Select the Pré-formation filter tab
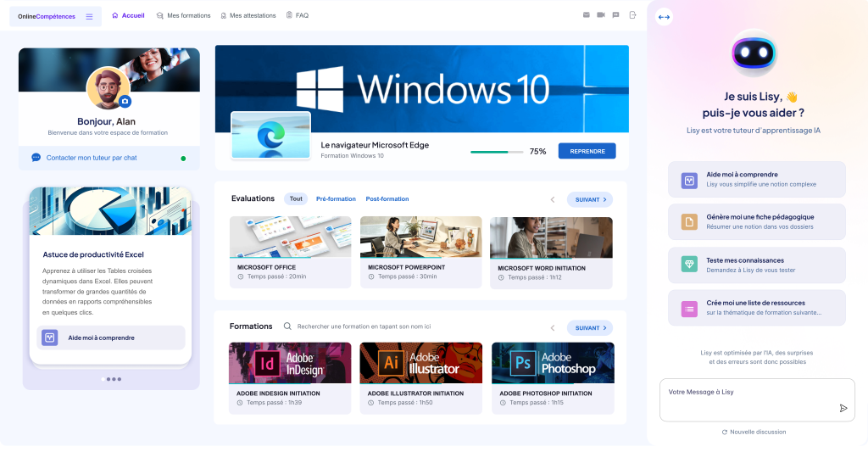Viewport: 868px width, 452px height. pos(336,198)
